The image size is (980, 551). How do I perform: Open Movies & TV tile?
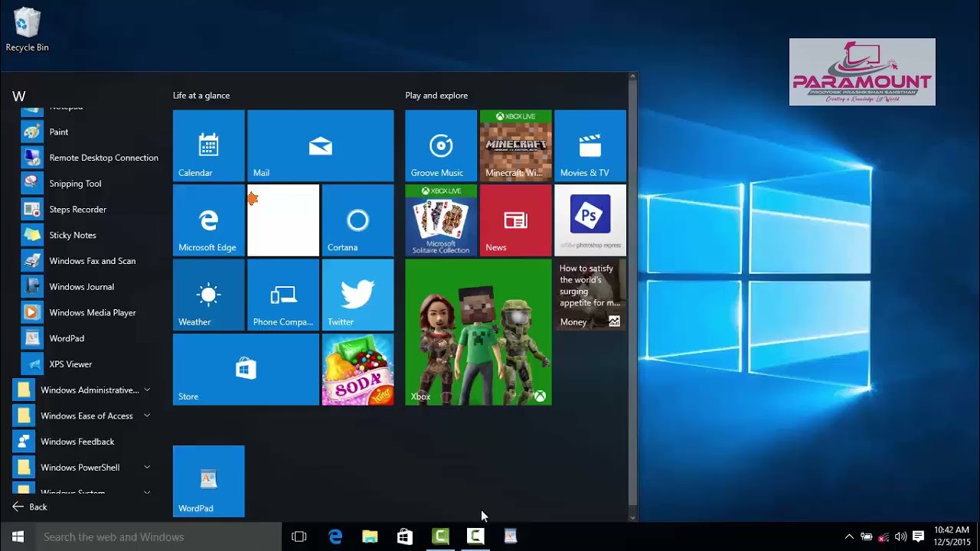coord(590,145)
